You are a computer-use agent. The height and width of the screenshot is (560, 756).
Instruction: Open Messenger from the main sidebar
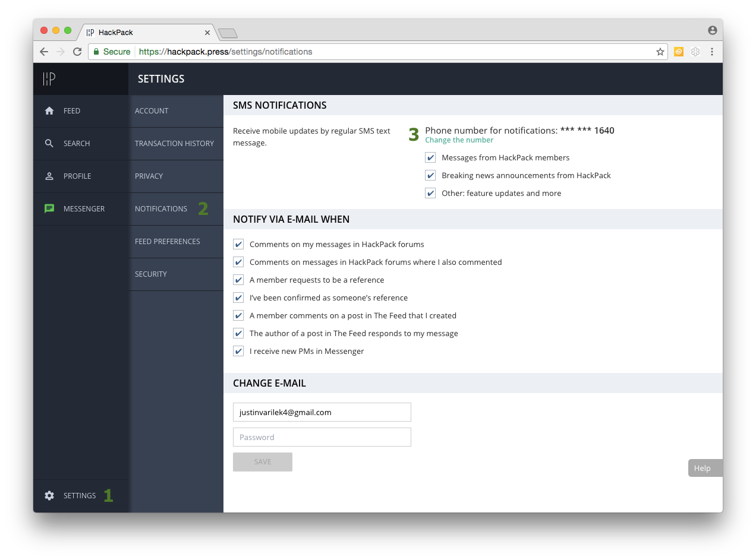(81, 209)
